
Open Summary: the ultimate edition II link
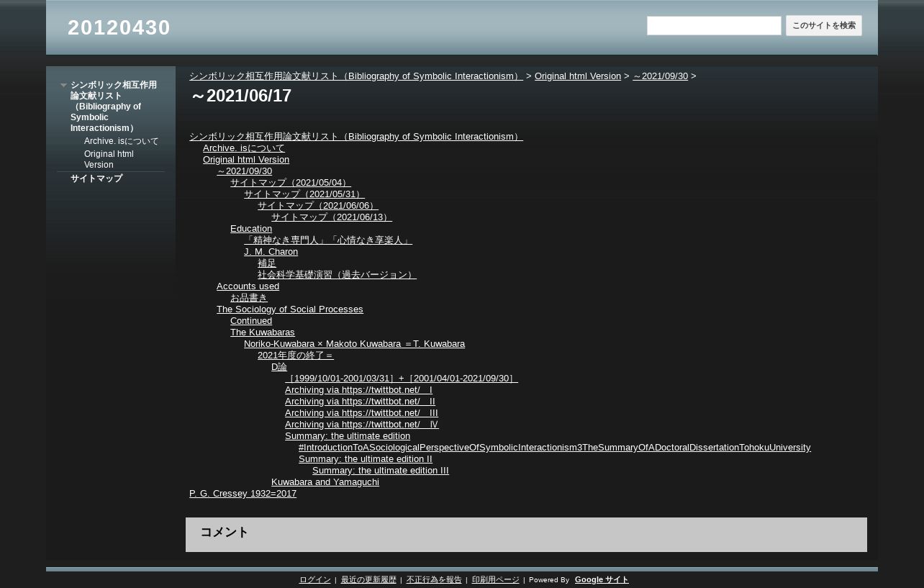pos(366,459)
